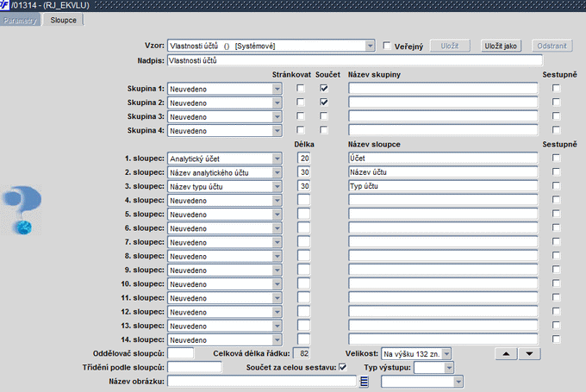Click the Název skupiny field for Skupina 1
The height and width of the screenshot is (392, 586).
coord(443,88)
